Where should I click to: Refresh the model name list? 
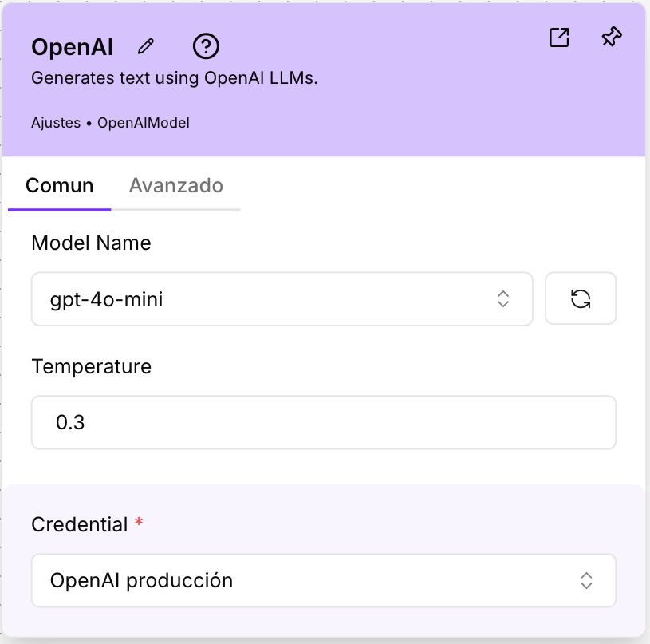coord(581,298)
